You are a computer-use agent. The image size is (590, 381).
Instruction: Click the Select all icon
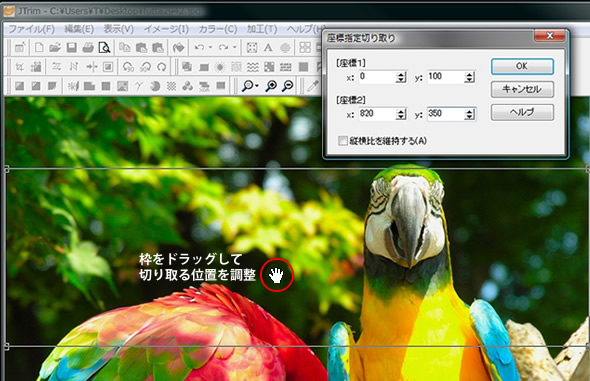(252, 47)
